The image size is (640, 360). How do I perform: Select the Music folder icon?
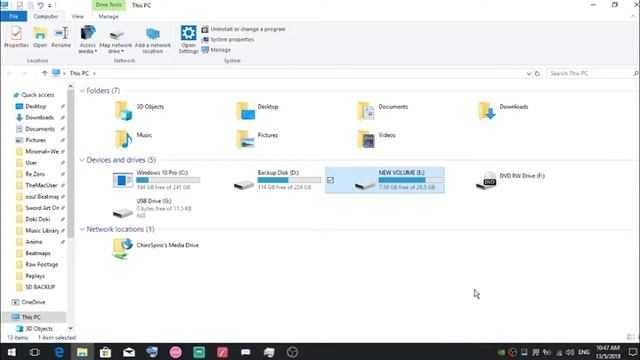123,139
